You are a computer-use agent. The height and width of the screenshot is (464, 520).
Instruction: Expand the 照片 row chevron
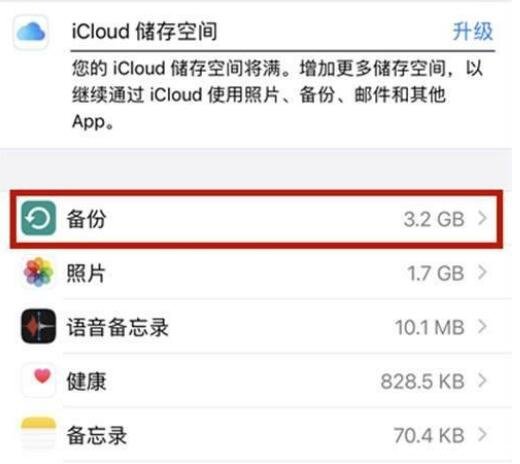(482, 273)
